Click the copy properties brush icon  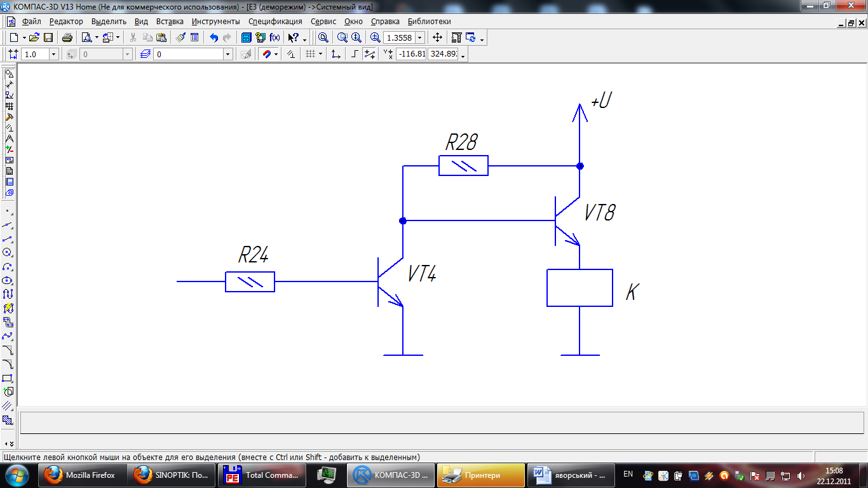point(180,37)
